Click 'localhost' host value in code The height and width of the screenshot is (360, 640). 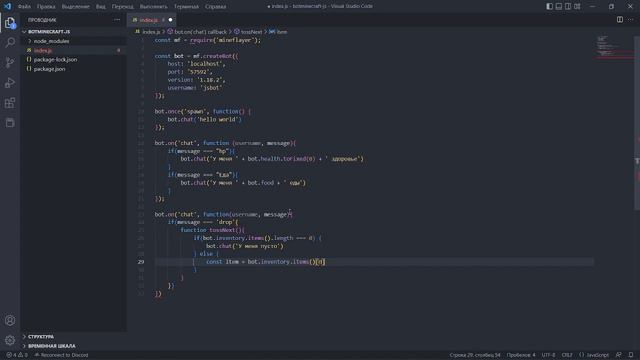(206, 64)
